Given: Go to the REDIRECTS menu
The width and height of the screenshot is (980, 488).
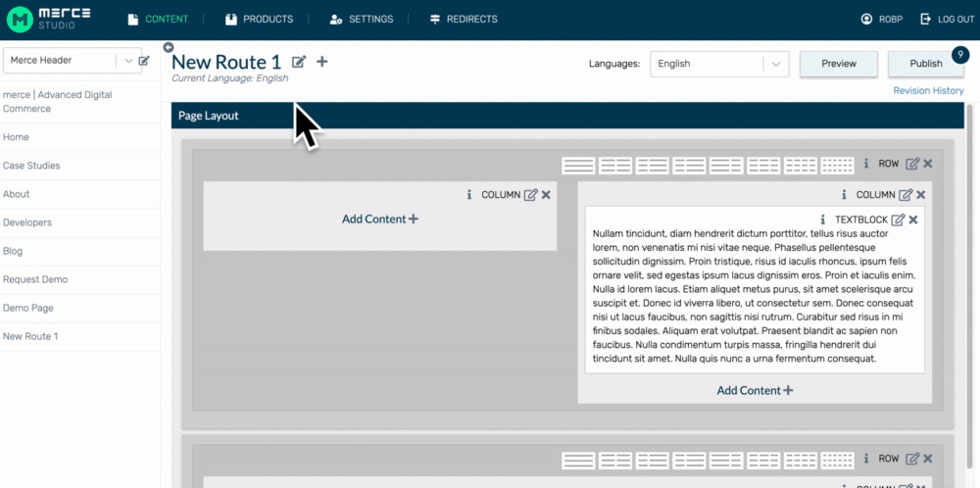Looking at the screenshot, I should coord(463,19).
